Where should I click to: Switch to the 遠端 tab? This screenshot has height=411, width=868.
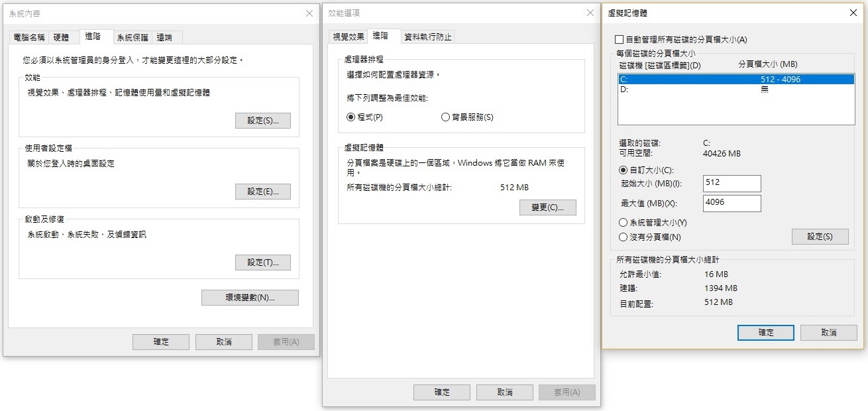coord(166,38)
